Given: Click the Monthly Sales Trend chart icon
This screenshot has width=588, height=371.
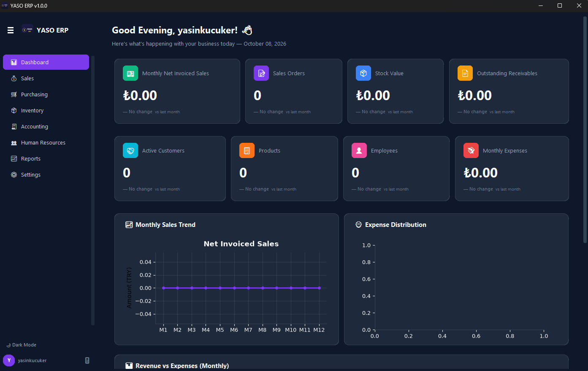Looking at the screenshot, I should [x=129, y=225].
